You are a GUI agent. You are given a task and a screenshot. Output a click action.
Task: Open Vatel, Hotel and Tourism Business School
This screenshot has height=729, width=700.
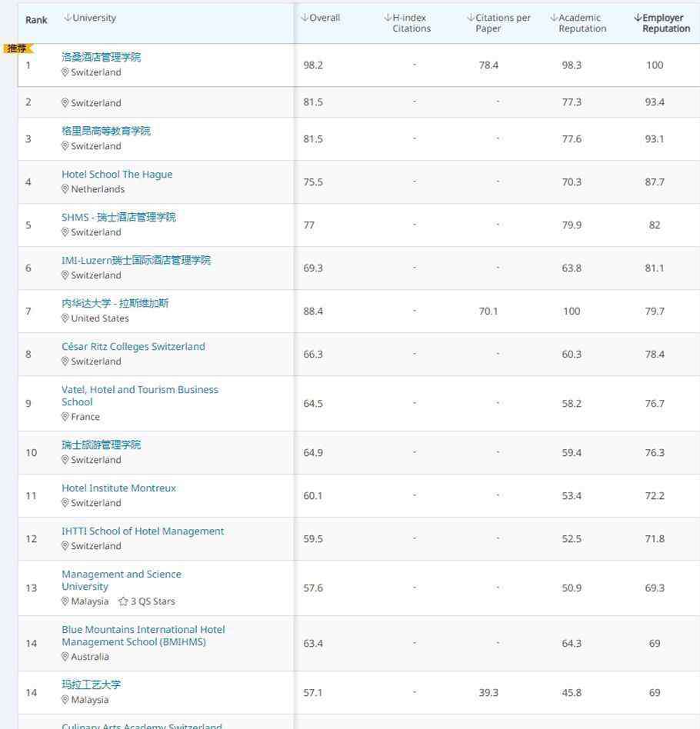(139, 396)
